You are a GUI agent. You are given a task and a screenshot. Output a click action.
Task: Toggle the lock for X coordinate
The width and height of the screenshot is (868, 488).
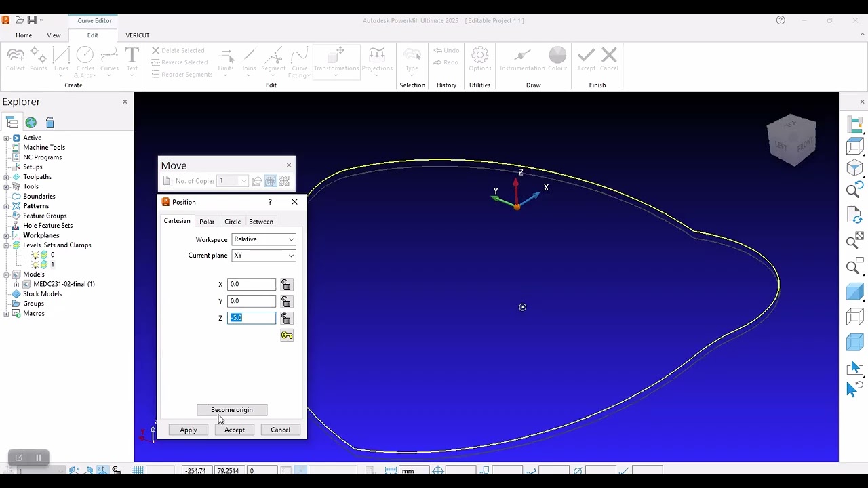(286, 285)
